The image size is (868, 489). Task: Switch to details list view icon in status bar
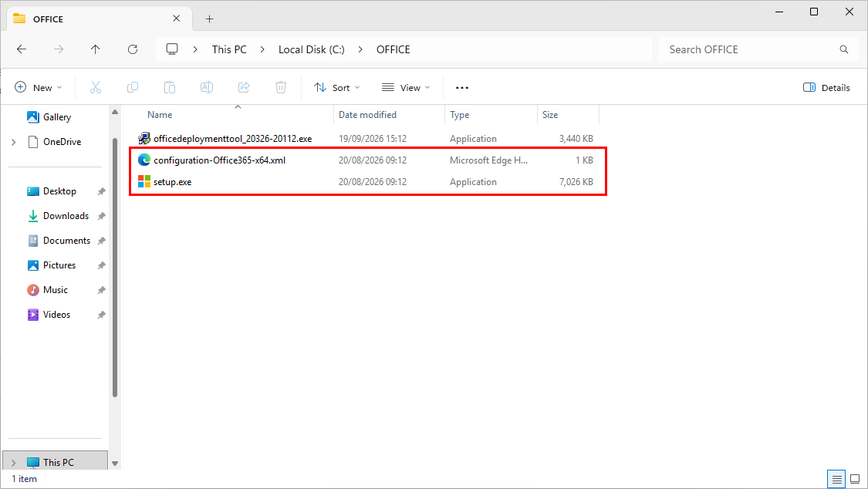[x=836, y=479]
